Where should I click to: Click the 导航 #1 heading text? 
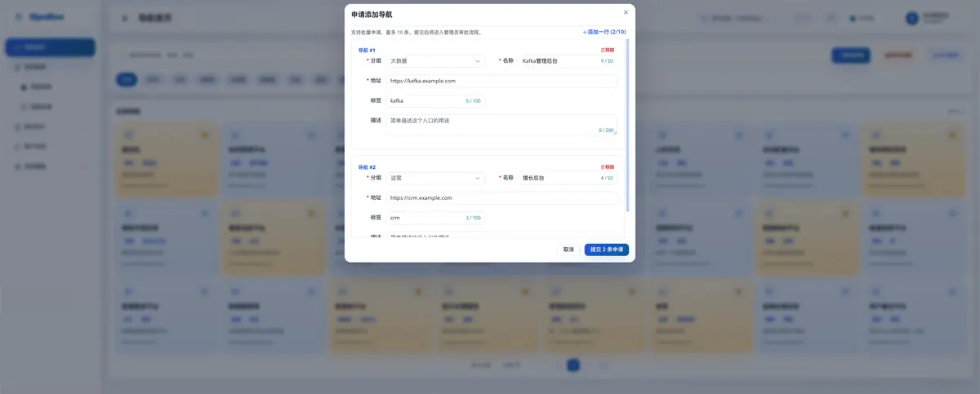[367, 50]
